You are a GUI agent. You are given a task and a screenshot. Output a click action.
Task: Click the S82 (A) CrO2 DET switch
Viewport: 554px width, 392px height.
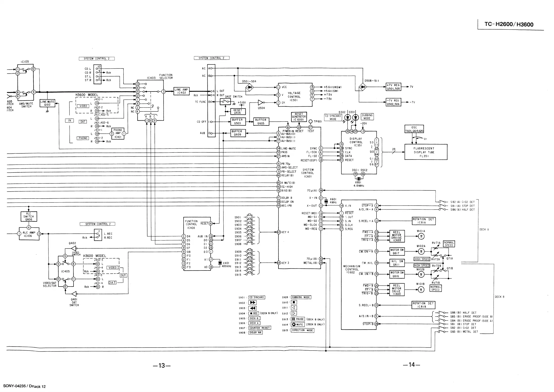(x=442, y=202)
